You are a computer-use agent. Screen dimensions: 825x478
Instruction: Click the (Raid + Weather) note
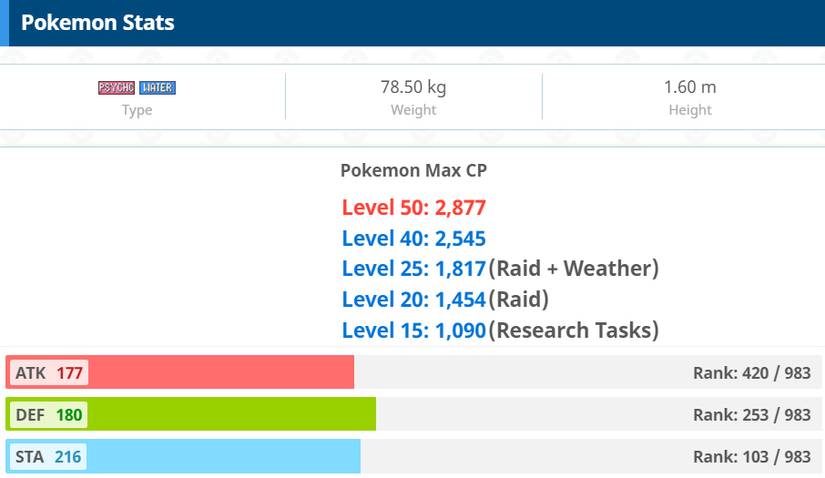574,268
